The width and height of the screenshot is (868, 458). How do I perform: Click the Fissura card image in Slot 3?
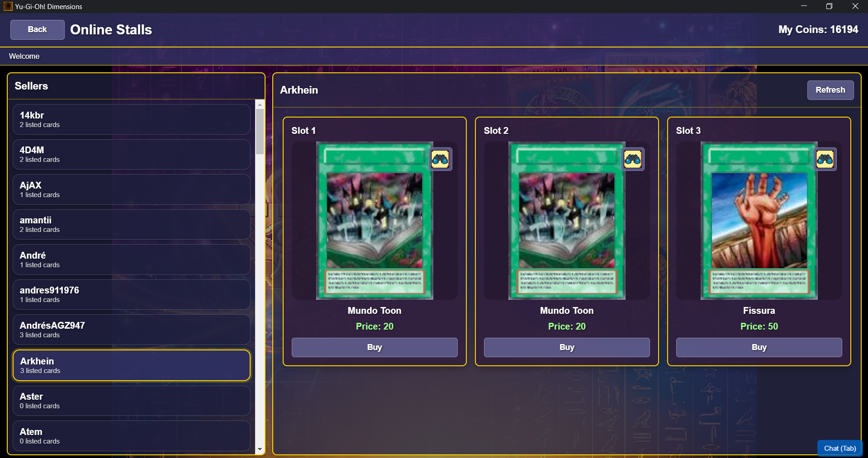click(759, 221)
